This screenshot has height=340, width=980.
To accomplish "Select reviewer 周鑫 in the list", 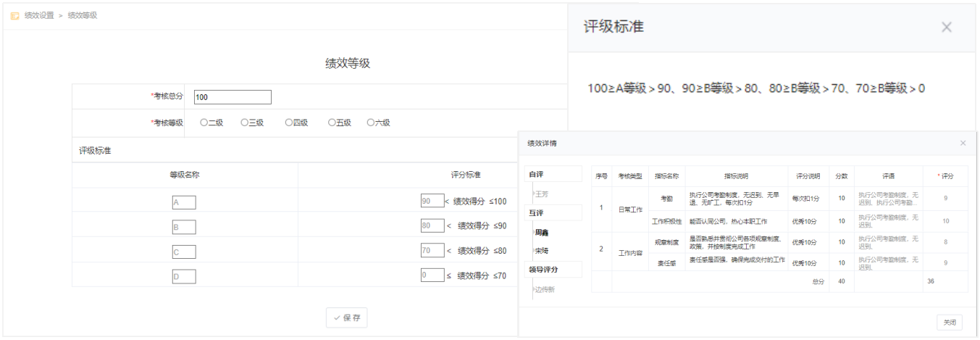I will point(542,233).
